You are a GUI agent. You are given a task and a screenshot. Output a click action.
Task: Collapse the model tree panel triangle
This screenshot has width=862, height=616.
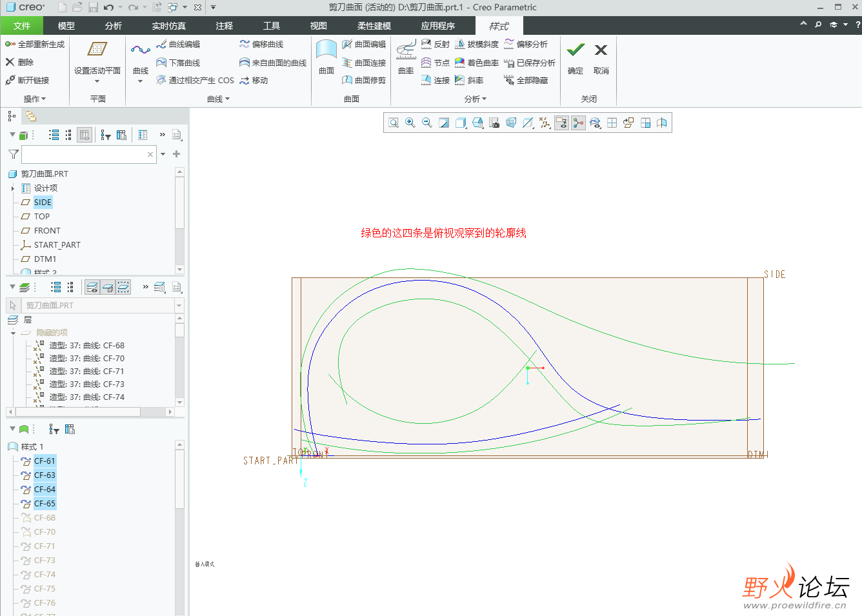[12, 135]
